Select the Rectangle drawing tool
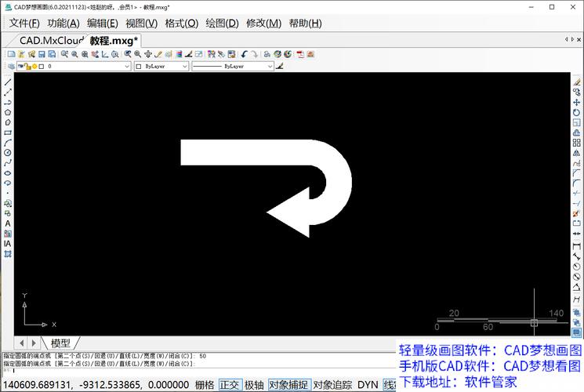The image size is (584, 392). point(8,132)
